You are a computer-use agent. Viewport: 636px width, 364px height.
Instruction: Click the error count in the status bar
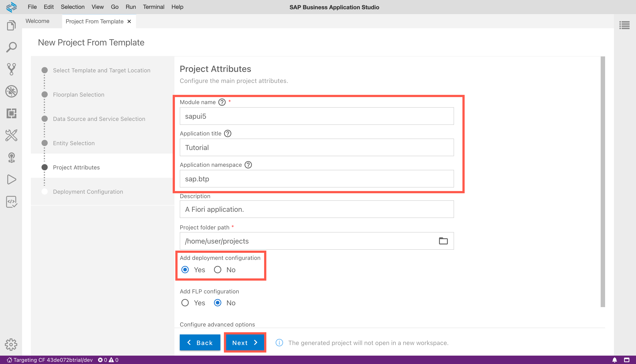point(102,360)
